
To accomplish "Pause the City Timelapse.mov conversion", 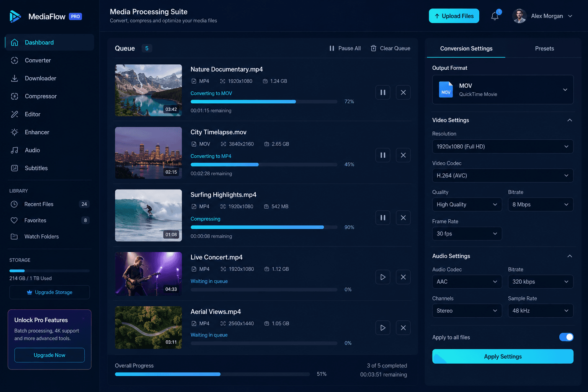I will [383, 155].
